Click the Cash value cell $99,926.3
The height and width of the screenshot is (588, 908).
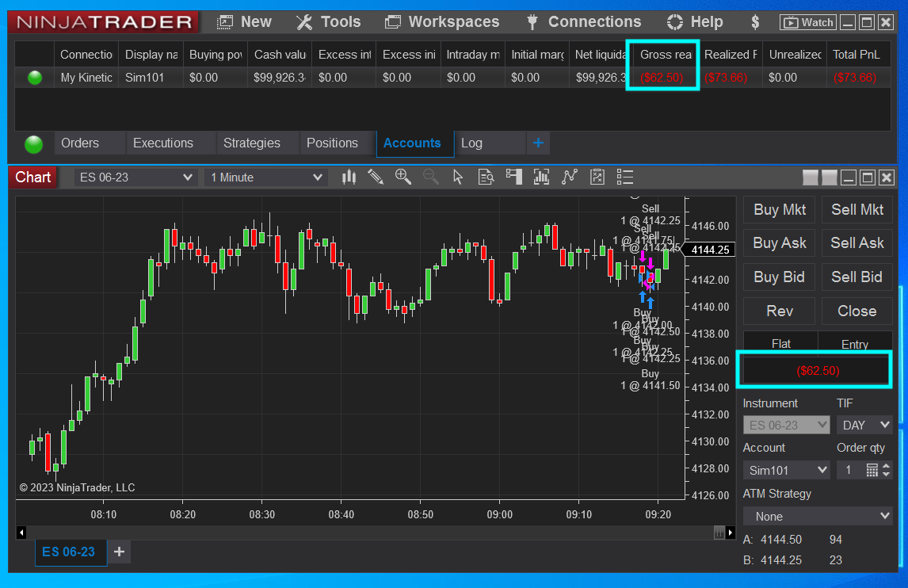(280, 78)
